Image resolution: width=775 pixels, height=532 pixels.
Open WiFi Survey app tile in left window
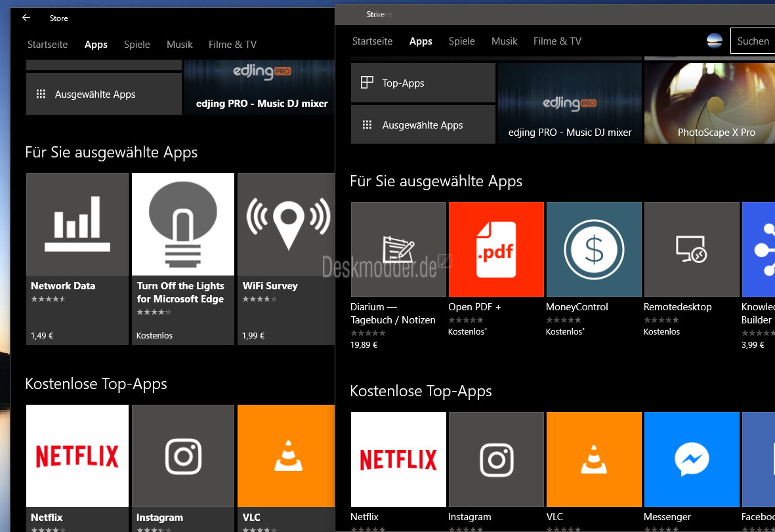(x=286, y=259)
